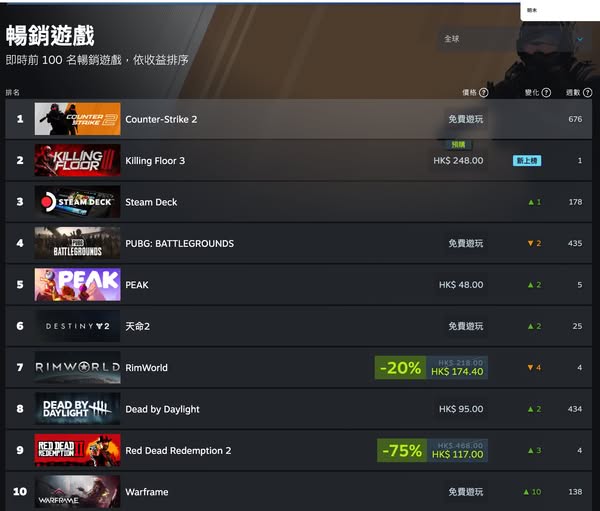The width and height of the screenshot is (600, 511).
Task: Open the Killing Floor 3 capsule image
Action: (77, 160)
